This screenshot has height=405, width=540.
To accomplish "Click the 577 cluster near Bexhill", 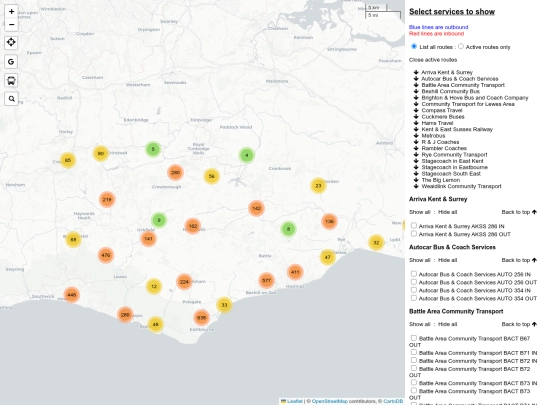I will [266, 280].
